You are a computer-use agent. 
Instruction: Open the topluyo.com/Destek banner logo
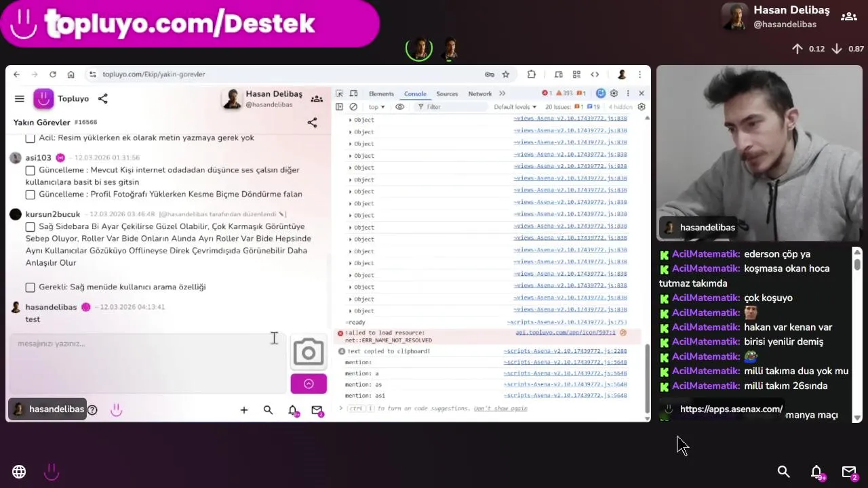(x=189, y=24)
